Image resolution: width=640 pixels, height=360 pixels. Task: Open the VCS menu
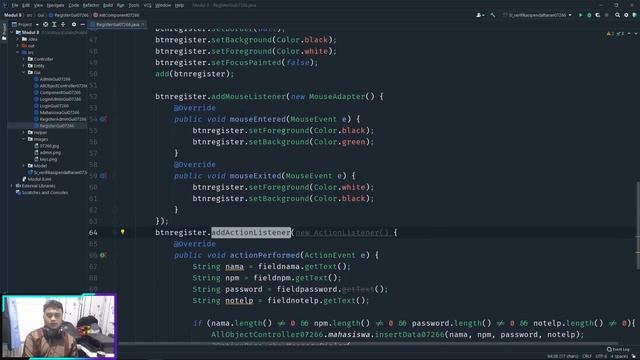tap(147, 5)
